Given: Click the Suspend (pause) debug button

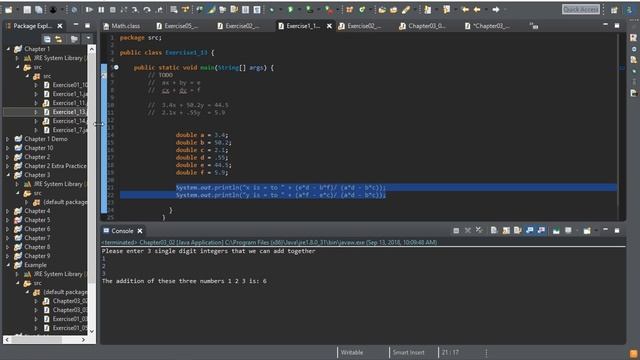Looking at the screenshot, I should coord(101,9).
